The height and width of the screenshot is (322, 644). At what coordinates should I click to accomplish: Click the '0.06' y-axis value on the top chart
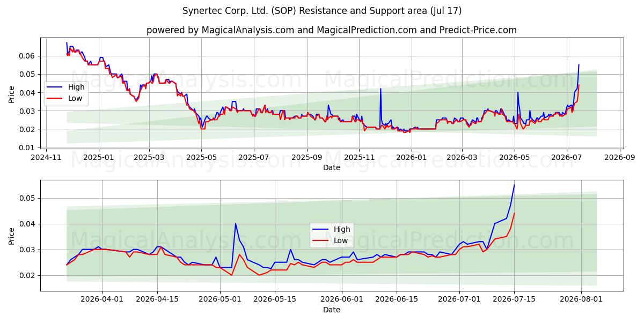click(27, 56)
